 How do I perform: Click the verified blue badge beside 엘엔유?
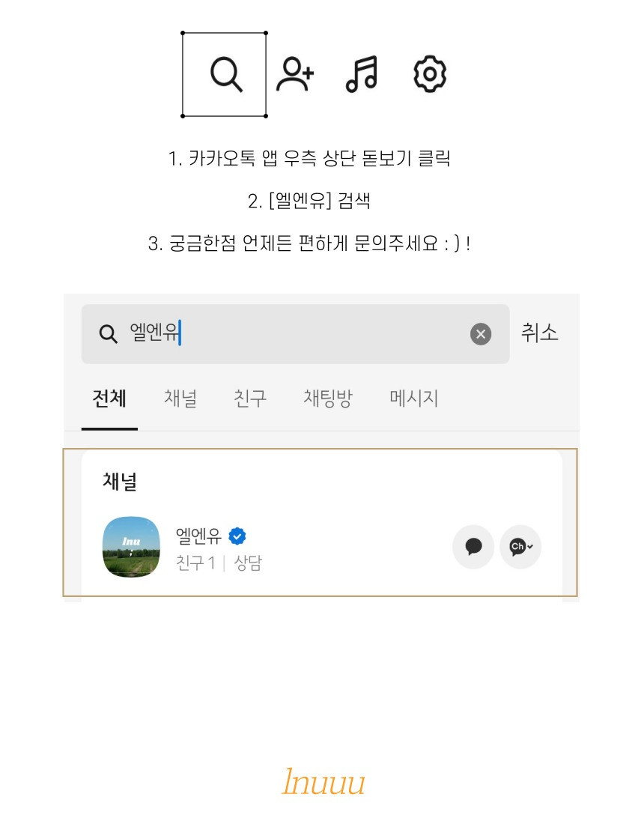(237, 536)
